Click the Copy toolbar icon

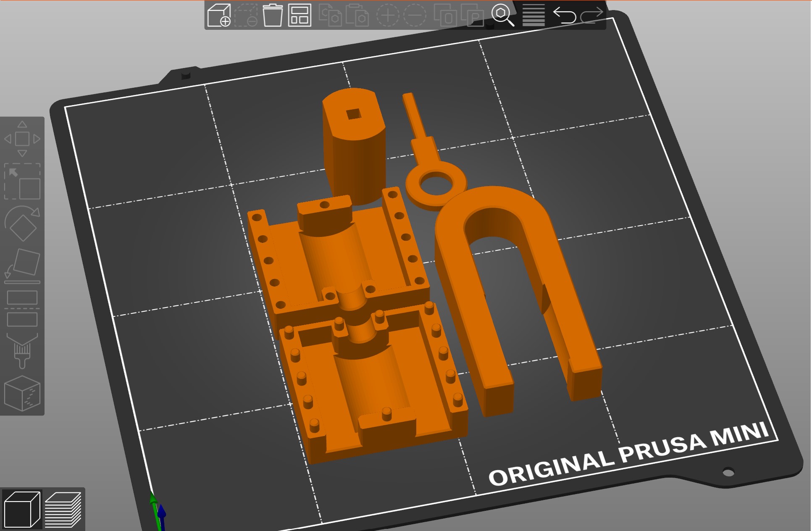(x=330, y=15)
